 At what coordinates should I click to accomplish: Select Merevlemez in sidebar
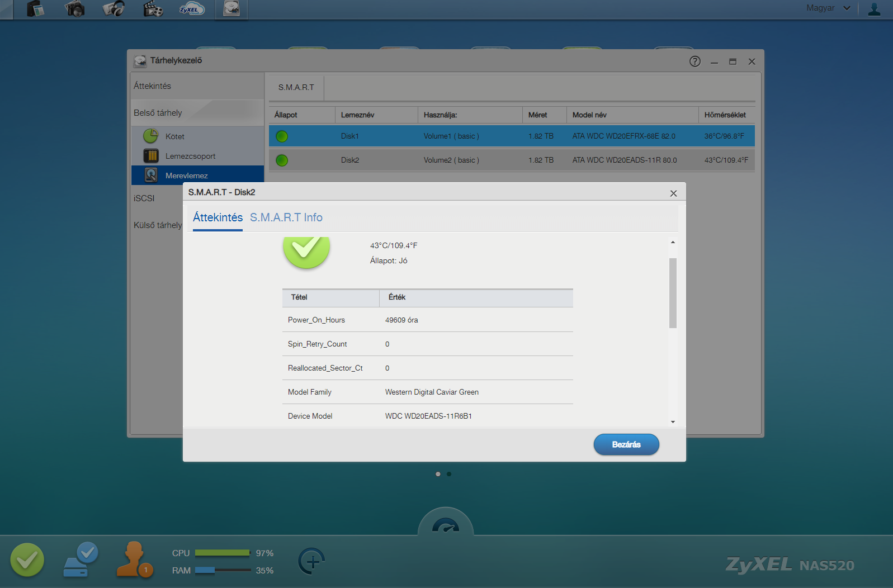[x=197, y=176]
